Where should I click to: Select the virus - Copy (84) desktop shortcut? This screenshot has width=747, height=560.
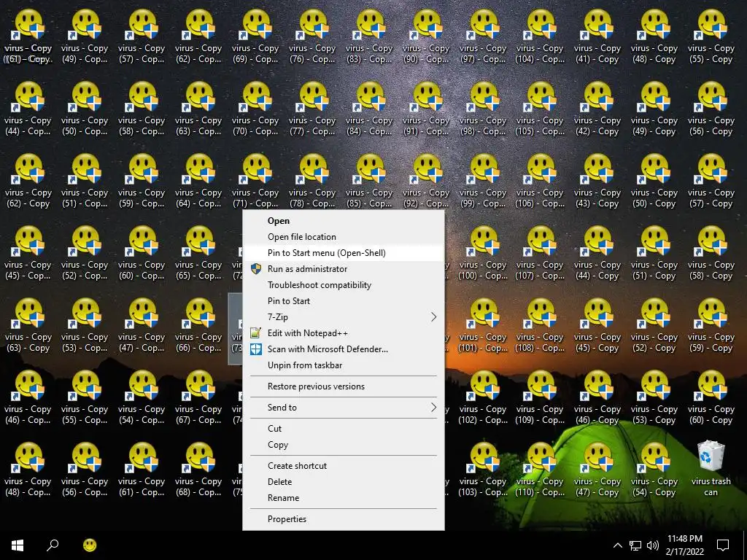[369, 109]
